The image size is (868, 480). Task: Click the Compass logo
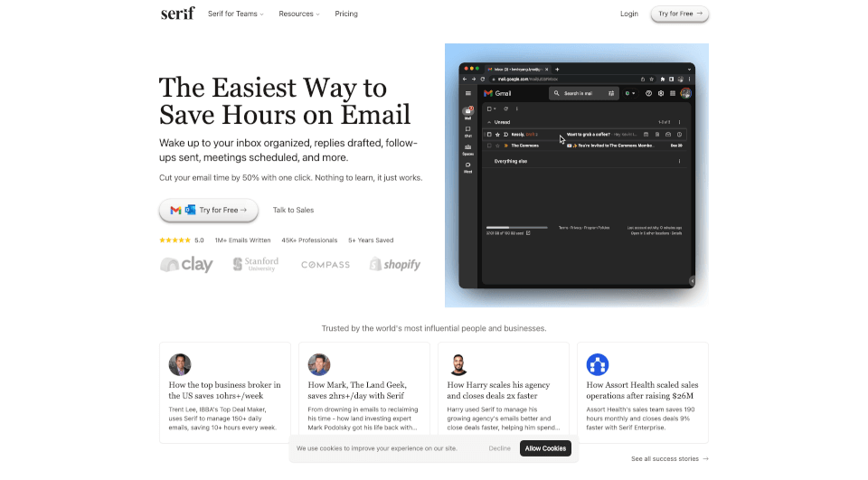pyautogui.click(x=325, y=265)
